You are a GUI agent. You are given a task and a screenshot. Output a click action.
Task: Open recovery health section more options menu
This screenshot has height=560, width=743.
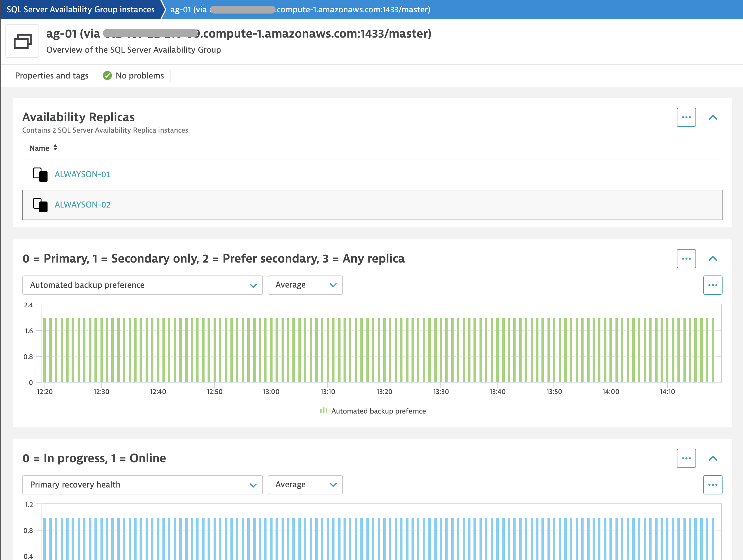click(686, 458)
